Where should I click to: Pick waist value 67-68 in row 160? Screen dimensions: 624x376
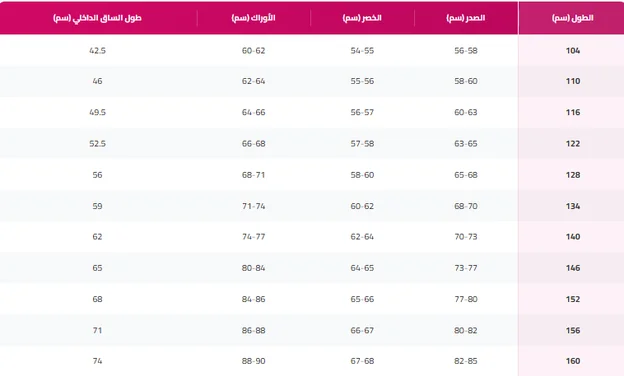pos(362,361)
